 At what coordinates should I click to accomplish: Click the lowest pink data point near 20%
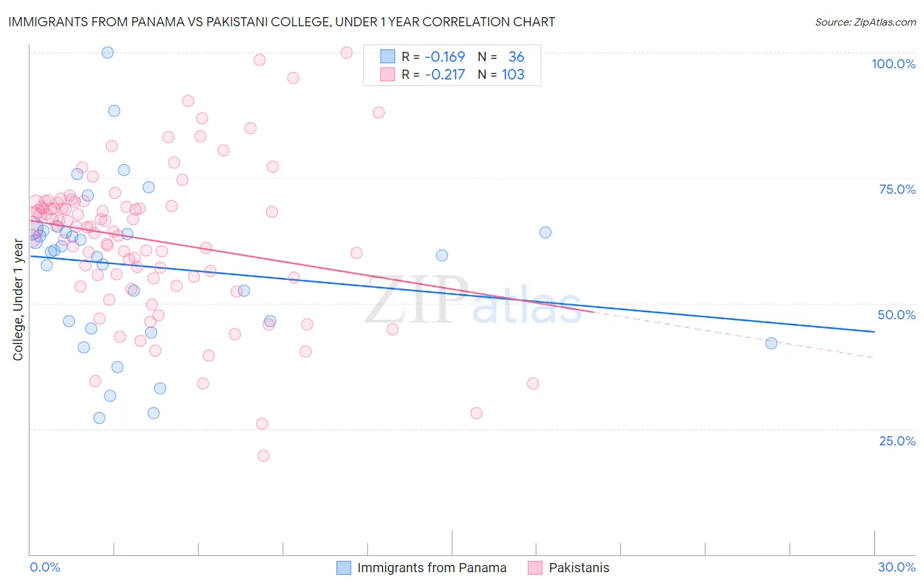pos(264,455)
